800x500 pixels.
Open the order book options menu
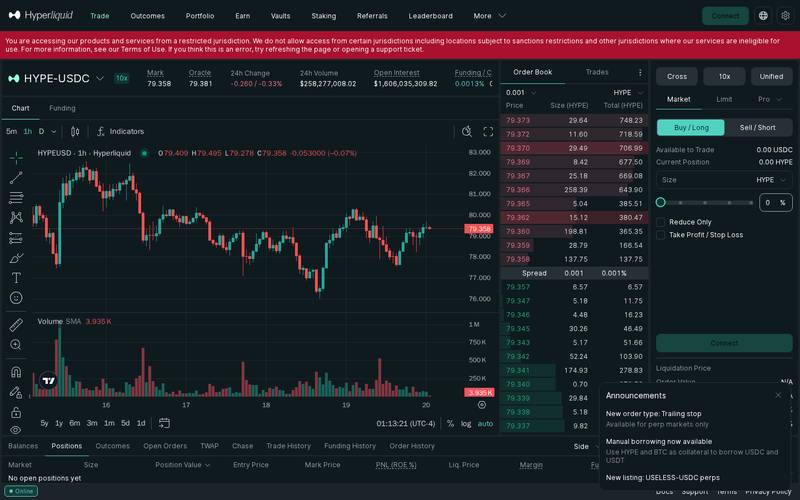(640, 72)
